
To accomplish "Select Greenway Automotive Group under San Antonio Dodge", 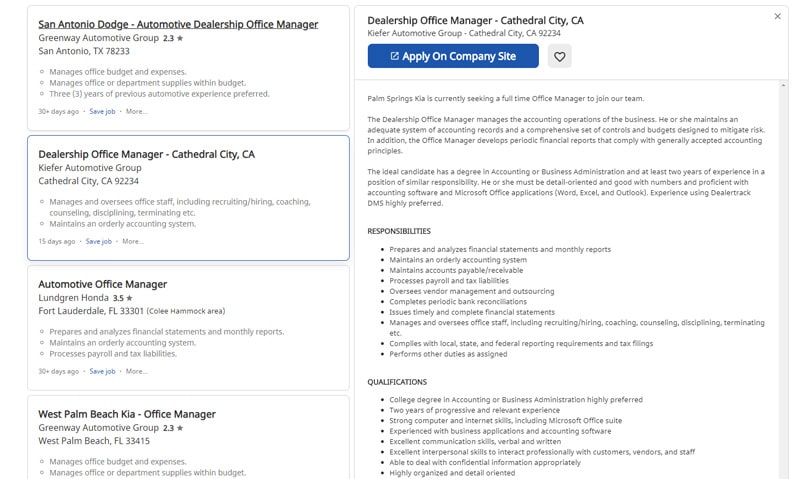I will (98, 38).
